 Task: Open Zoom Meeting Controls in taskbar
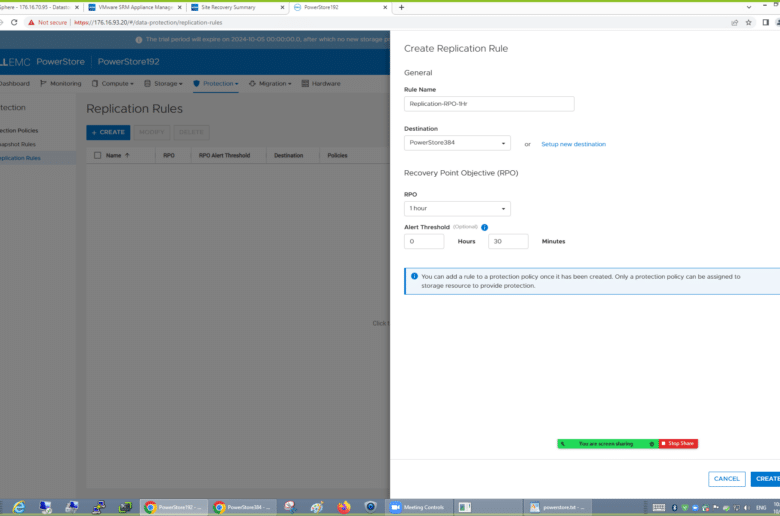tap(418, 507)
